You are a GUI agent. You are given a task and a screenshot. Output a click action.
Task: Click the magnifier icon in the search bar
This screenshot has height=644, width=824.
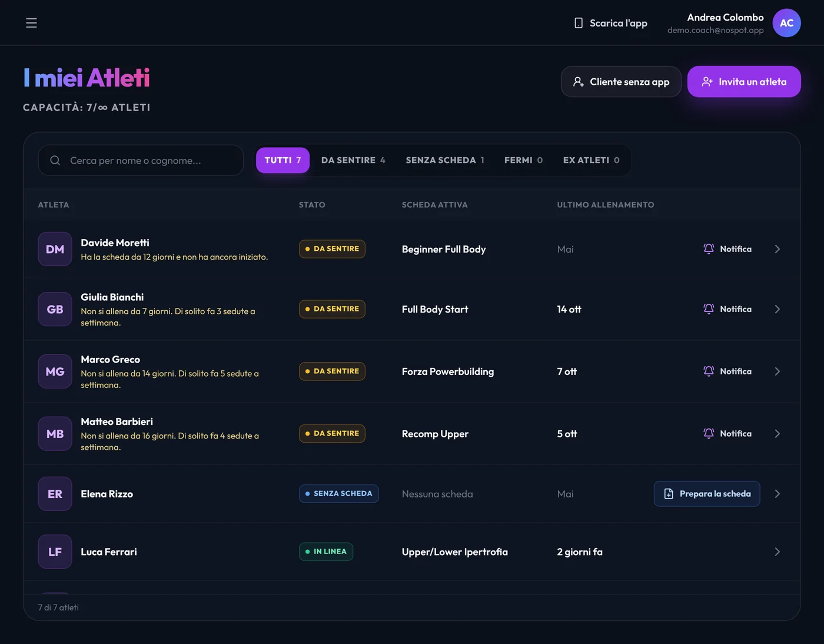(x=55, y=160)
